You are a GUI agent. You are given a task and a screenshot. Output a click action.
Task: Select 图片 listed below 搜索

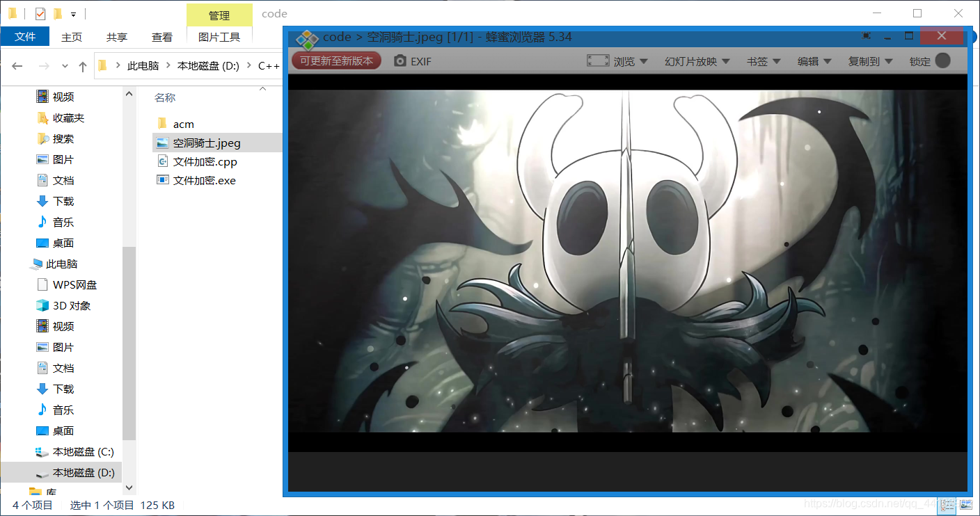click(x=56, y=160)
